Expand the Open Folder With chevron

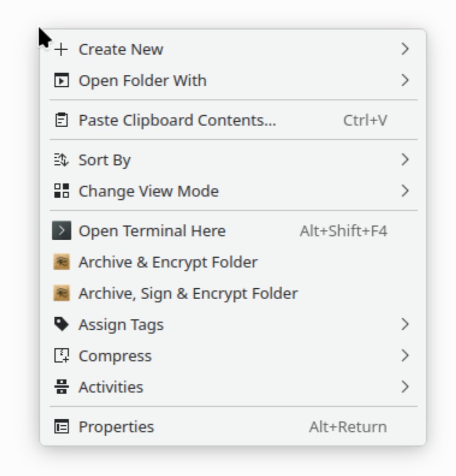point(405,81)
